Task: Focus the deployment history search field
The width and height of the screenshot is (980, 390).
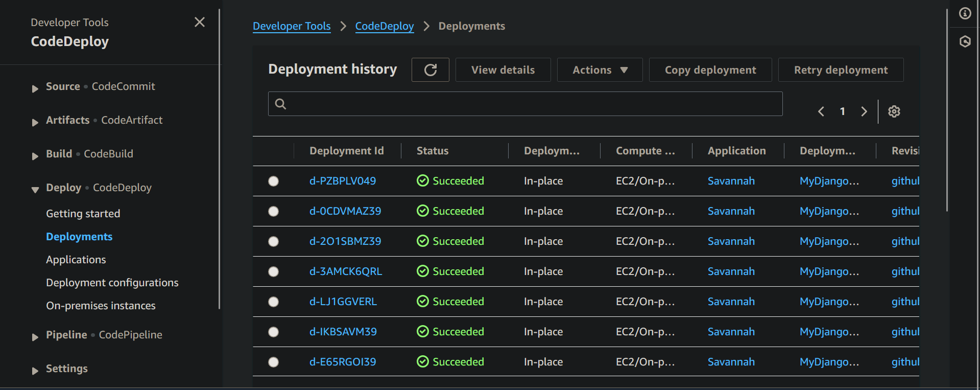Action: coord(525,104)
